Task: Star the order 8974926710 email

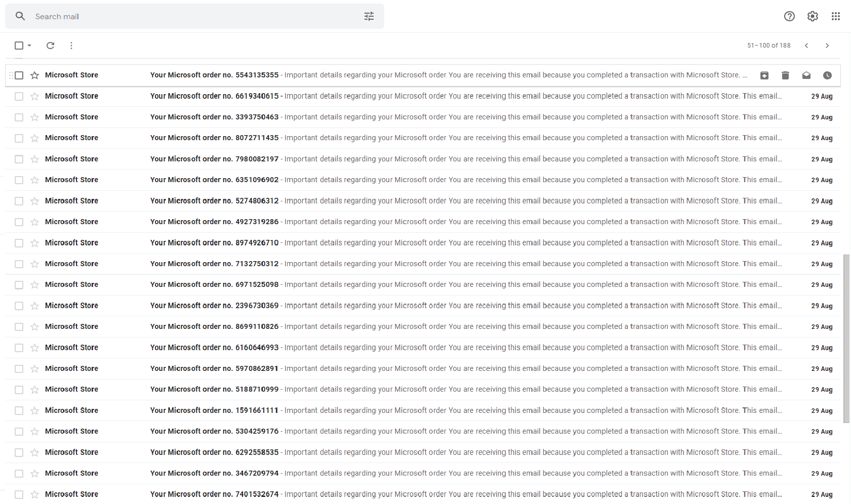Action: [34, 243]
